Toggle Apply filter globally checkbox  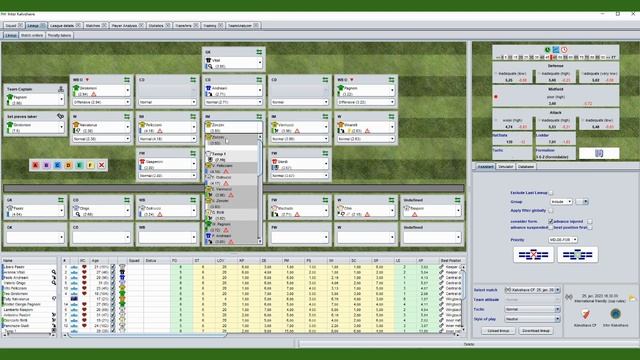click(x=551, y=211)
